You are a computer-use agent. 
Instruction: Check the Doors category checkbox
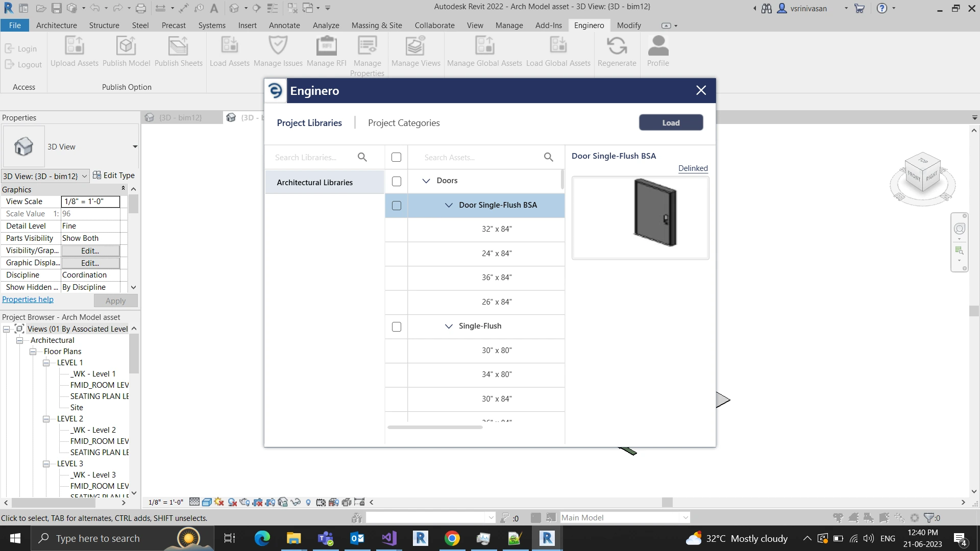(397, 181)
